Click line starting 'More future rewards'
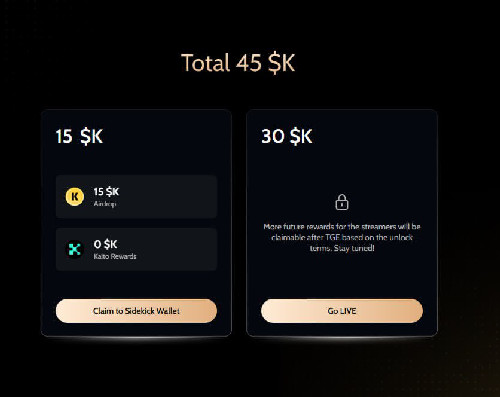Screen dimensions: 500x397 (342, 227)
